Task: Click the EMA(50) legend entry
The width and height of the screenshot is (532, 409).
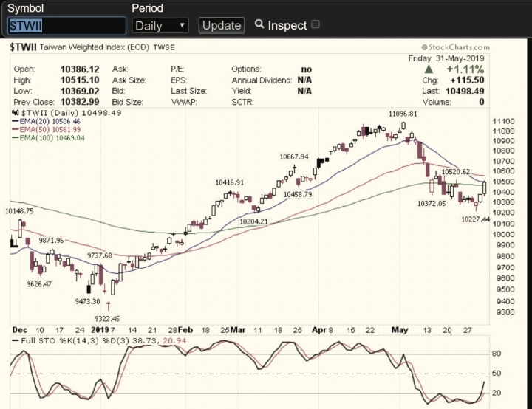Action: (46, 129)
